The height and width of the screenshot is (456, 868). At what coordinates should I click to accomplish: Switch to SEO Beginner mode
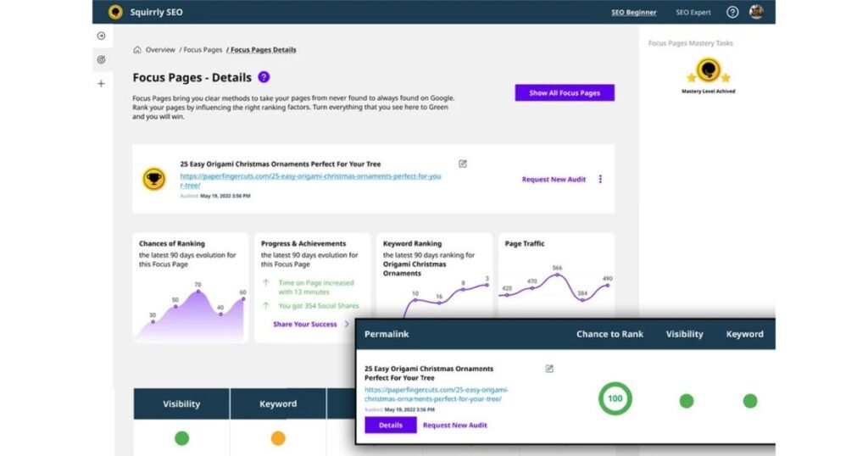[x=634, y=12]
